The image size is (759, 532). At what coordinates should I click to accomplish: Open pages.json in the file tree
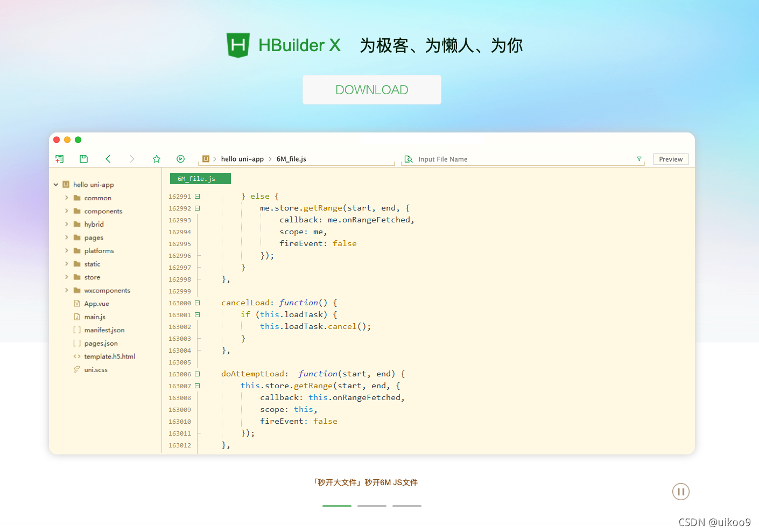point(101,344)
